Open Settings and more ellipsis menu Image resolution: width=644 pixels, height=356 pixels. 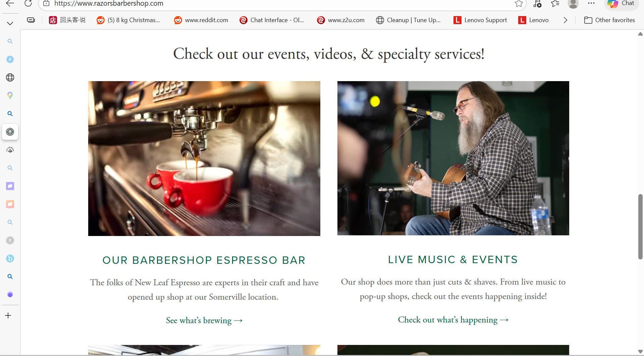pos(591,3)
